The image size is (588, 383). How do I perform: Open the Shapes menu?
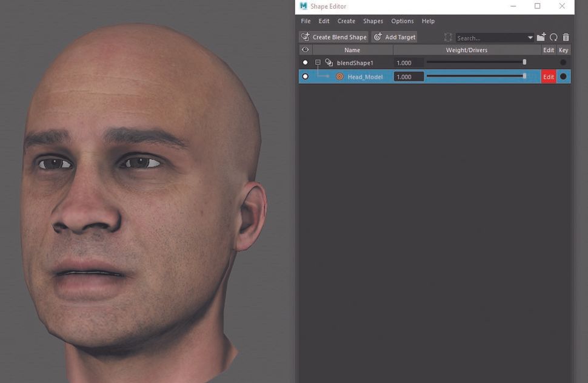click(x=373, y=21)
